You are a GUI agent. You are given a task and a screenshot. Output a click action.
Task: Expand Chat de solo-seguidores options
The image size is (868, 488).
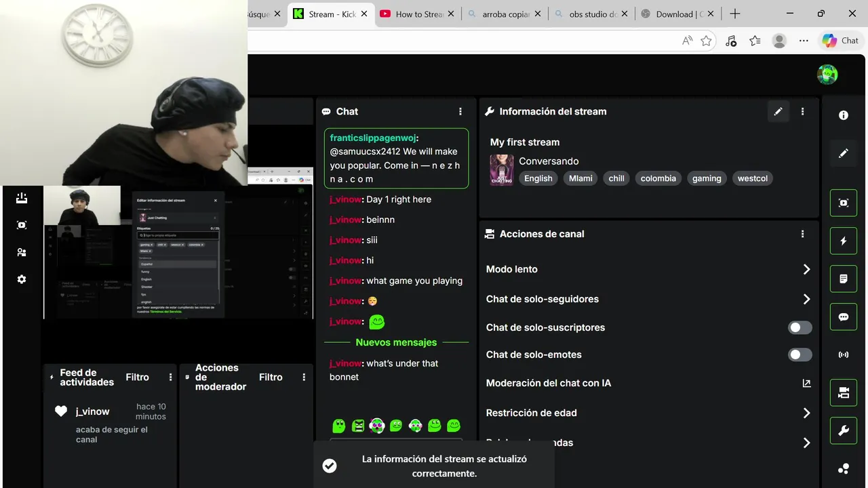pyautogui.click(x=806, y=299)
